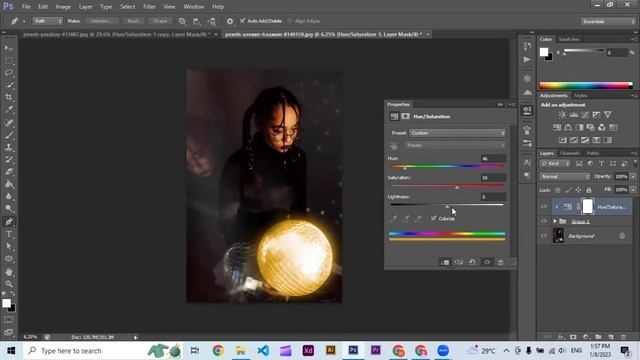The height and width of the screenshot is (360, 640).
Task: Select the Dodge tool
Action: pyautogui.click(x=9, y=209)
